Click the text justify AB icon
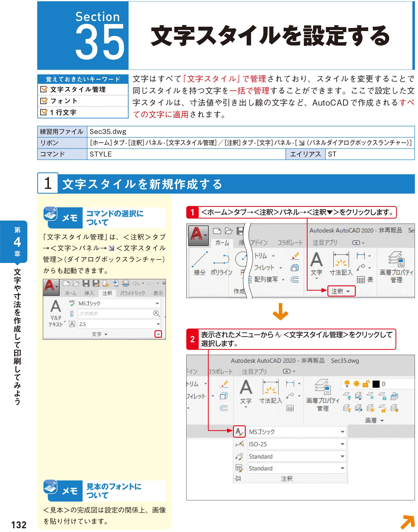This screenshot has height=532, width=418. [x=72, y=313]
